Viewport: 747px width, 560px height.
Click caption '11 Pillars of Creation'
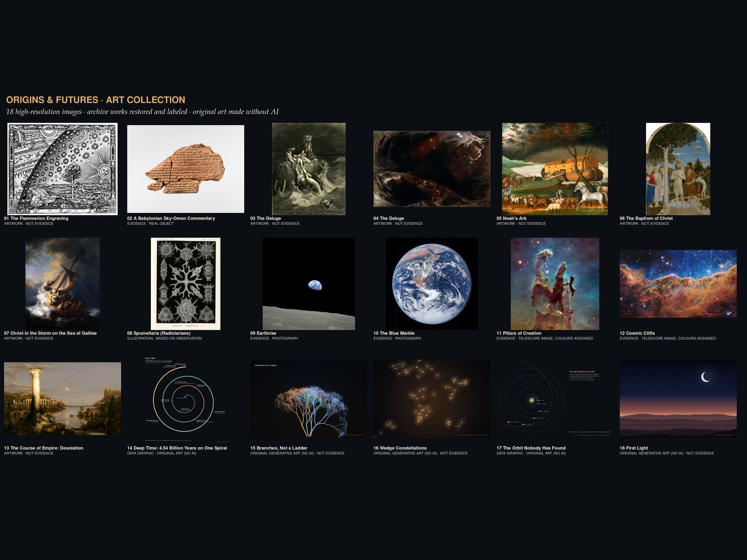pyautogui.click(x=519, y=333)
